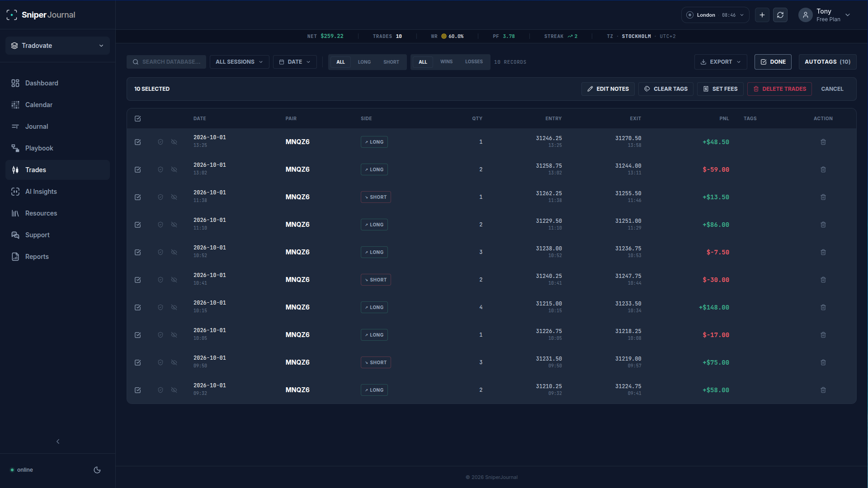
Task: Click the AUTOTAGS (10) button
Action: (827, 62)
